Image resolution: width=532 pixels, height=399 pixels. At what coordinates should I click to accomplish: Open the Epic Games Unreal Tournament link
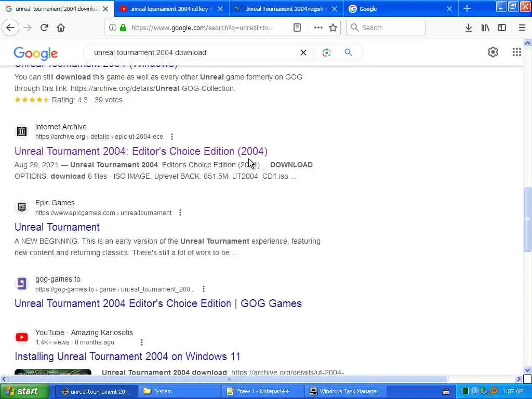pos(57,228)
